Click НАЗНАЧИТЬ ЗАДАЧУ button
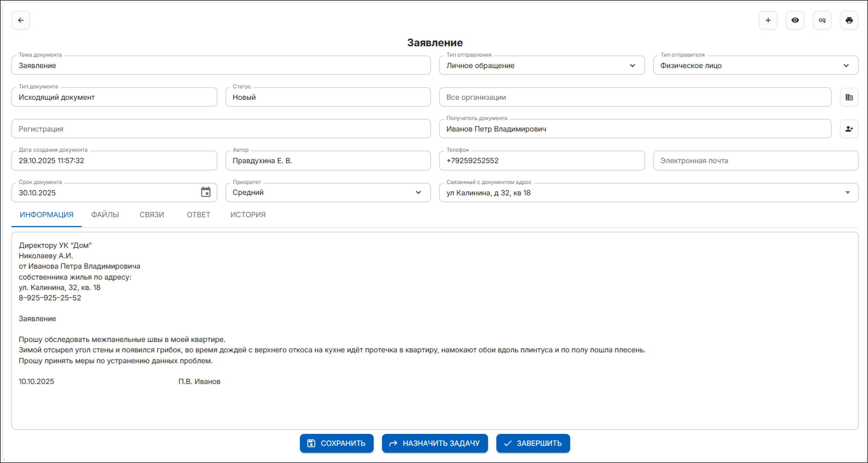The width and height of the screenshot is (868, 463). pyautogui.click(x=434, y=443)
